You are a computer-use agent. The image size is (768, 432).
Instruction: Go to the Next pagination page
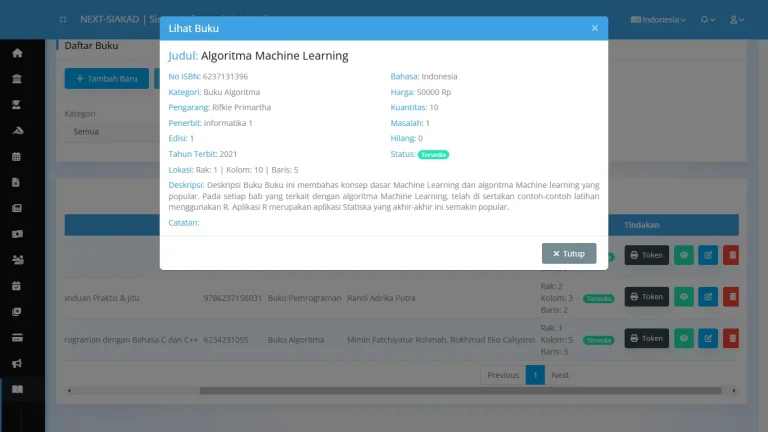(560, 375)
